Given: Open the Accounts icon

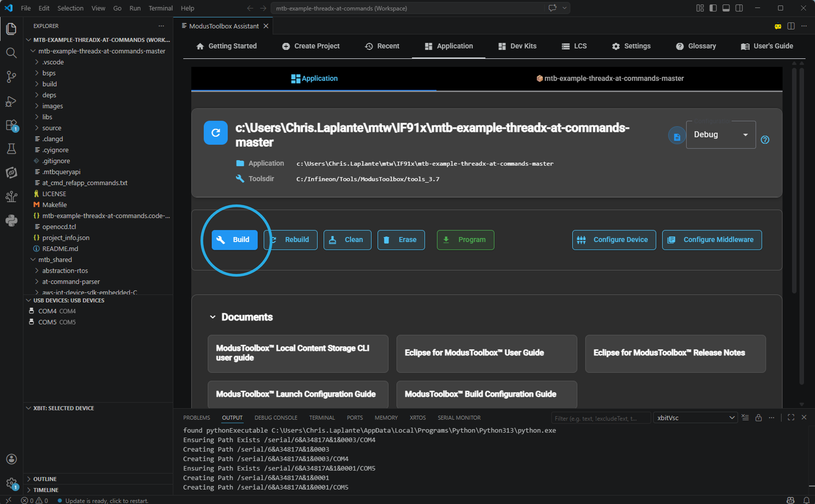Looking at the screenshot, I should (11, 459).
